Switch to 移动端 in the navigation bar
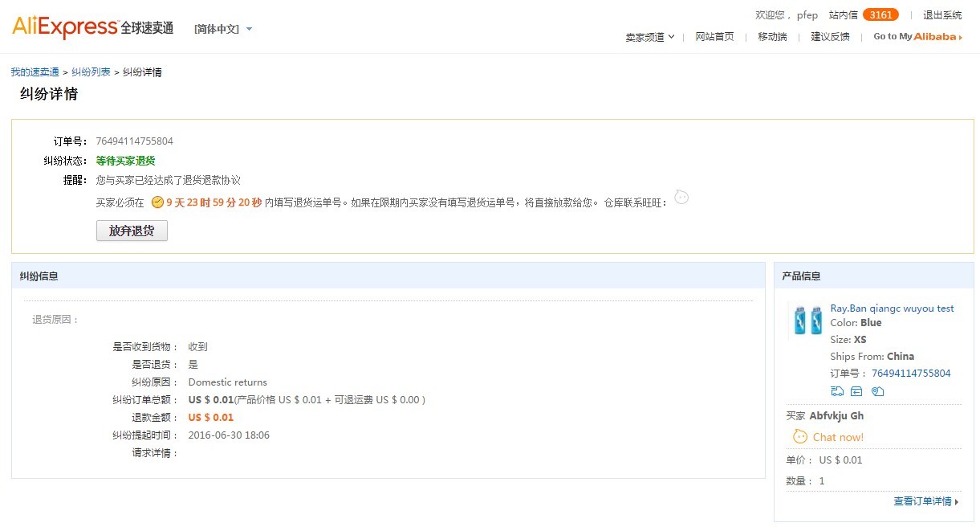 coord(771,37)
